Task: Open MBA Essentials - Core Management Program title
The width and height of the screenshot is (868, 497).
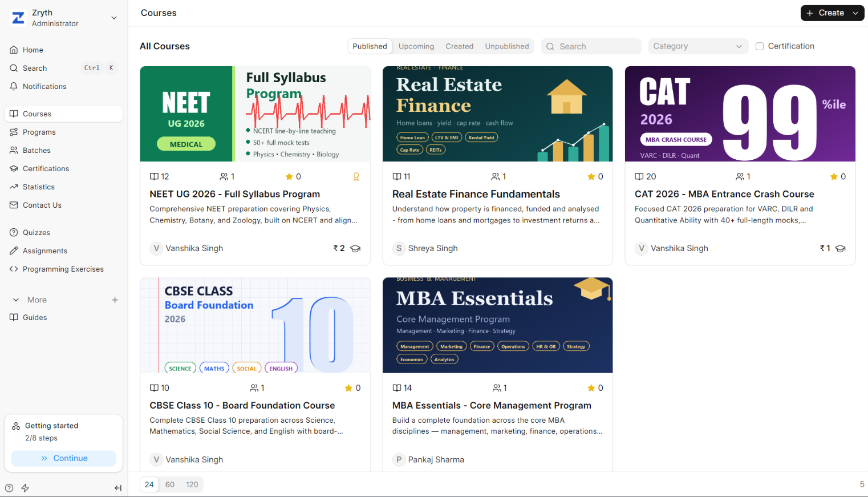Action: pyautogui.click(x=492, y=405)
